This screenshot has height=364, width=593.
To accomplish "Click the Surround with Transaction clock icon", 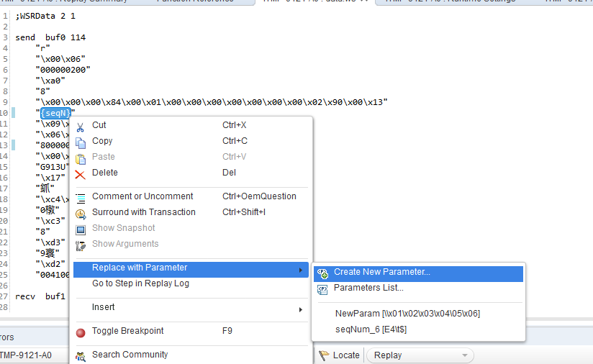I will click(x=81, y=213).
